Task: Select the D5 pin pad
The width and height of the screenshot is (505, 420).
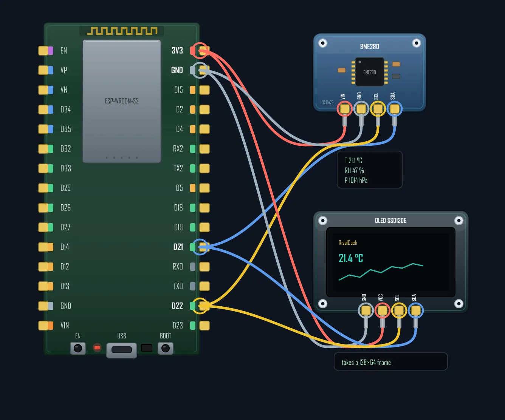Action: [x=204, y=188]
